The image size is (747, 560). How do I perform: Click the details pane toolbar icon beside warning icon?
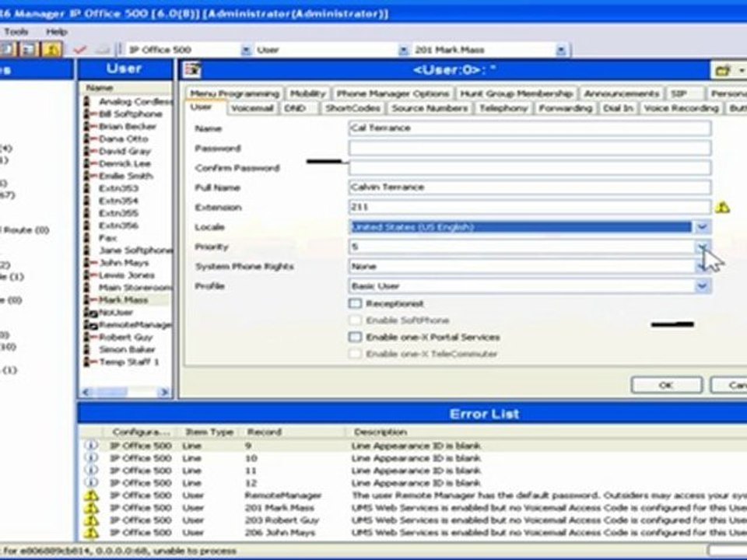pyautogui.click(x=29, y=49)
